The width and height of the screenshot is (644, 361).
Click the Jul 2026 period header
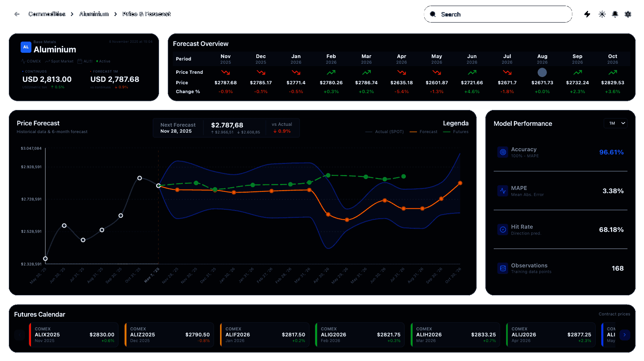[507, 59]
